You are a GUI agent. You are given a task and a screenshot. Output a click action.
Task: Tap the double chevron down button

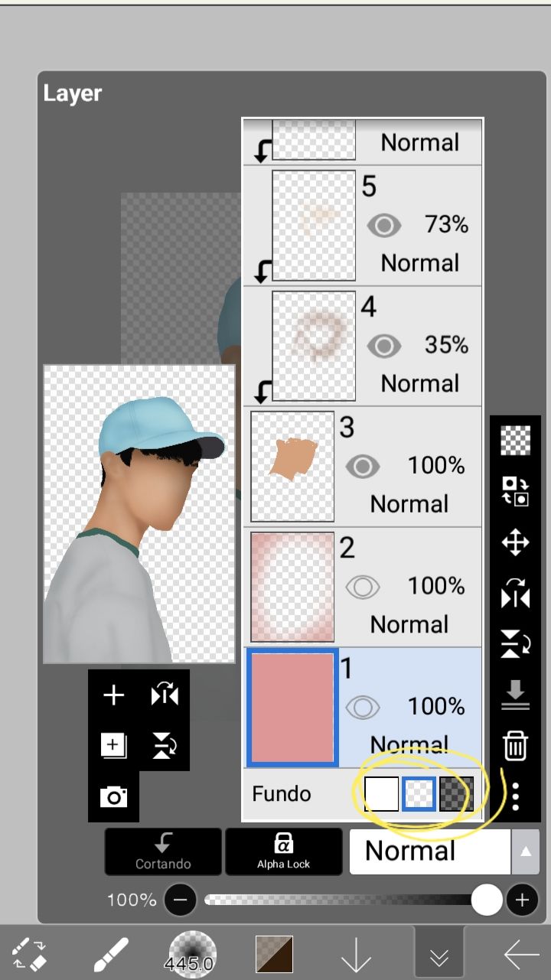coord(439,953)
